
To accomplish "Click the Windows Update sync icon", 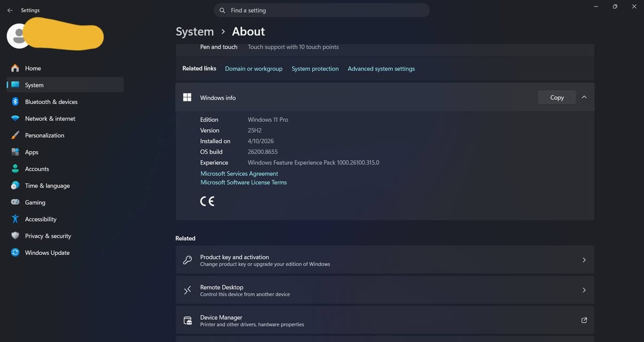I will click(x=15, y=253).
